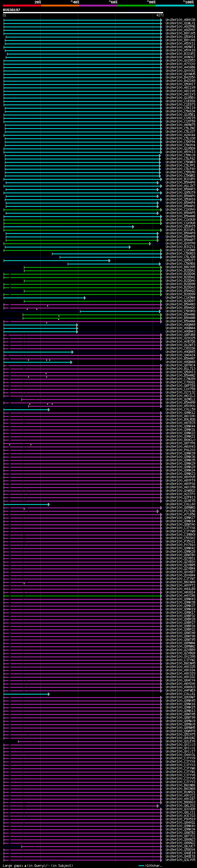Select hit label UniRef100_A2AX44
The image size is (197, 868).
tap(180, 135)
